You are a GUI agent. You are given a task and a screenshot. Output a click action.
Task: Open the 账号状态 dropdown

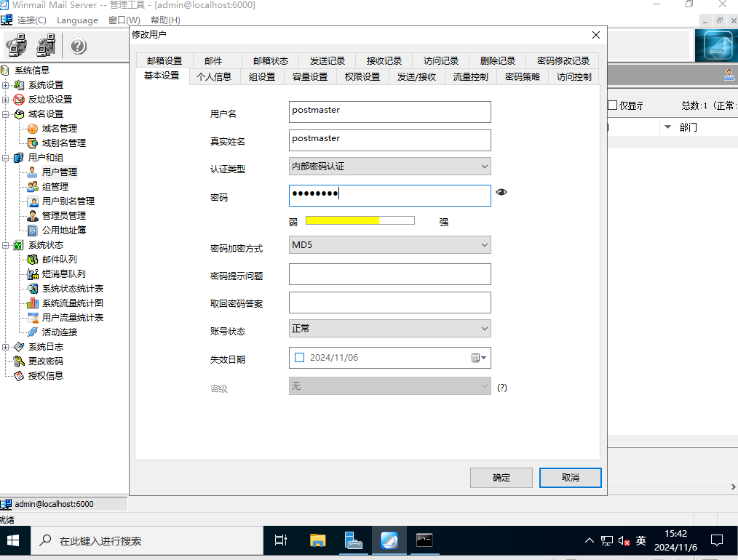point(389,329)
